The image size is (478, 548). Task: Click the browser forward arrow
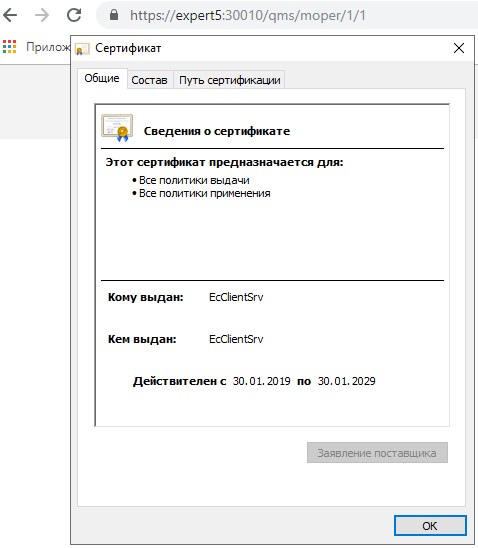coord(42,15)
